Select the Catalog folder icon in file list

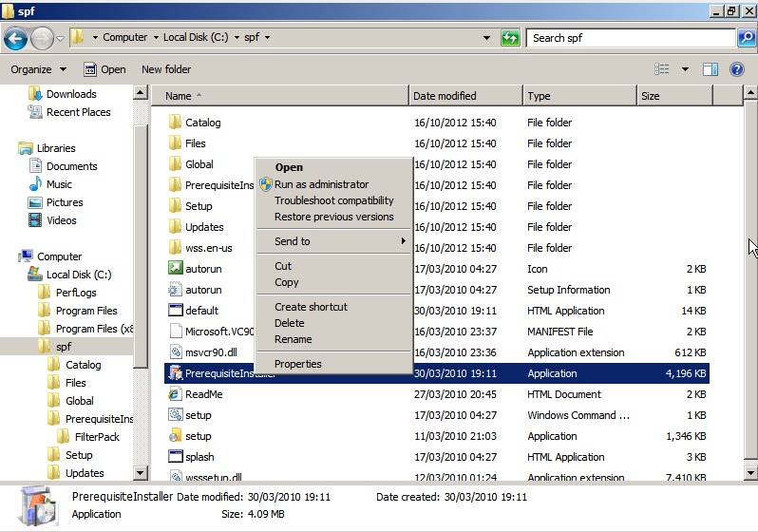point(175,123)
